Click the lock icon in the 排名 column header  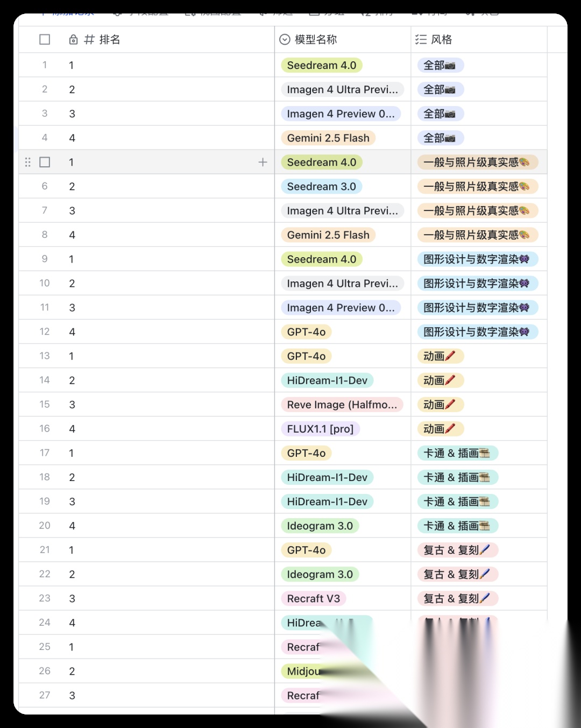[x=73, y=40]
